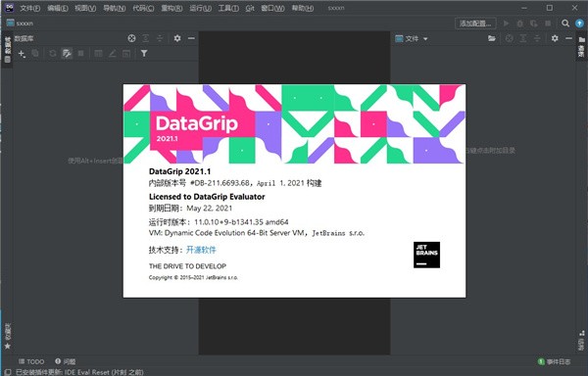Attach a directory with open-folder icon
The height and width of the screenshot is (376, 588).
[492, 38]
